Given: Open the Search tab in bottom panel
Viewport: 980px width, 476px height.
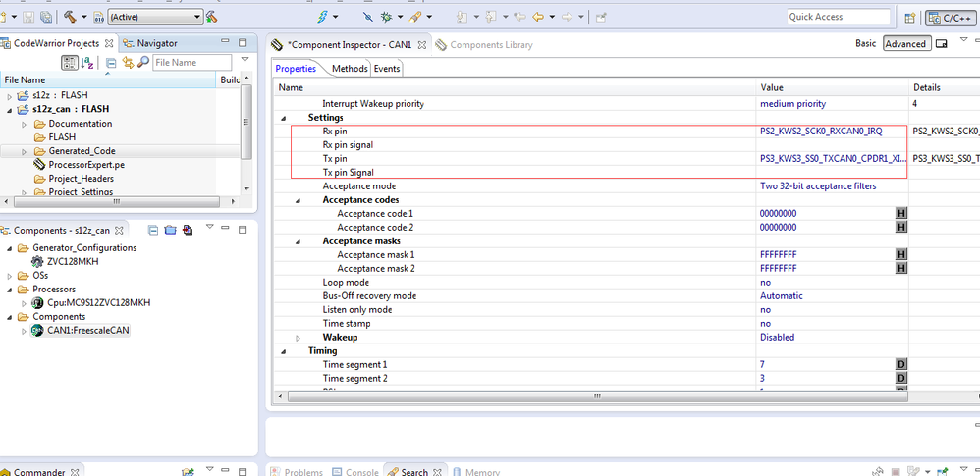Looking at the screenshot, I should click(415, 472).
